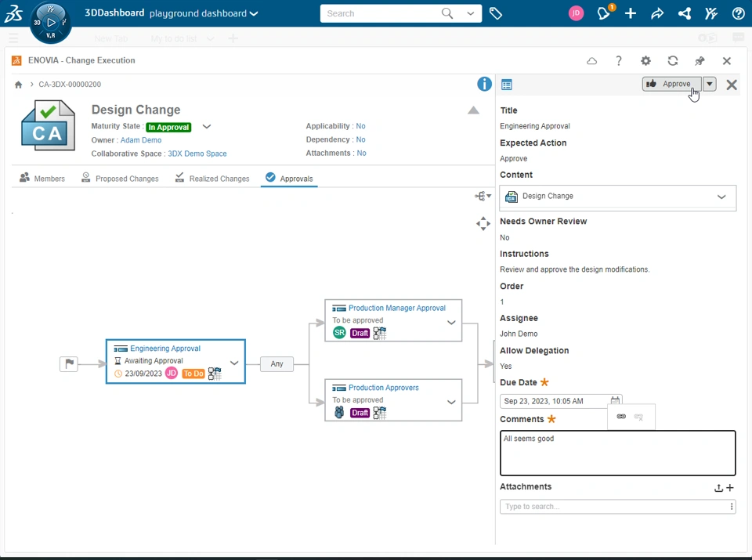752x560 pixels.
Task: Click the Any condition node
Action: tap(277, 364)
